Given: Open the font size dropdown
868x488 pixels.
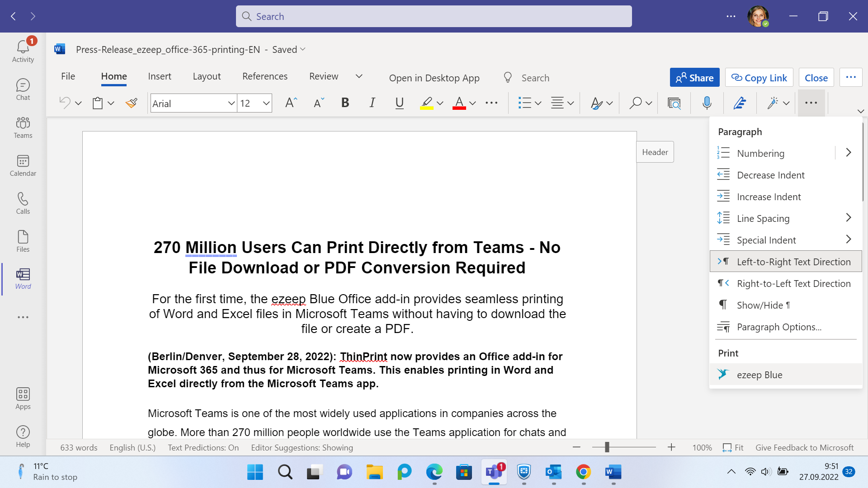Looking at the screenshot, I should pyautogui.click(x=266, y=103).
